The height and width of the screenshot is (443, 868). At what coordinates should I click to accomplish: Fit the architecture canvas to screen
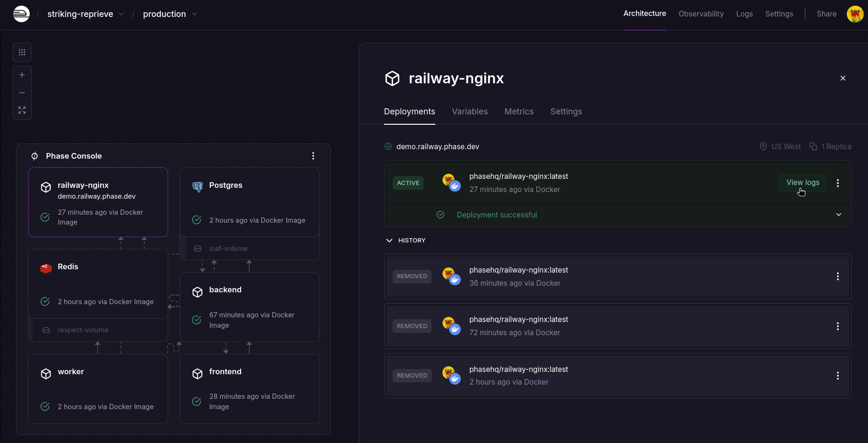coord(22,110)
